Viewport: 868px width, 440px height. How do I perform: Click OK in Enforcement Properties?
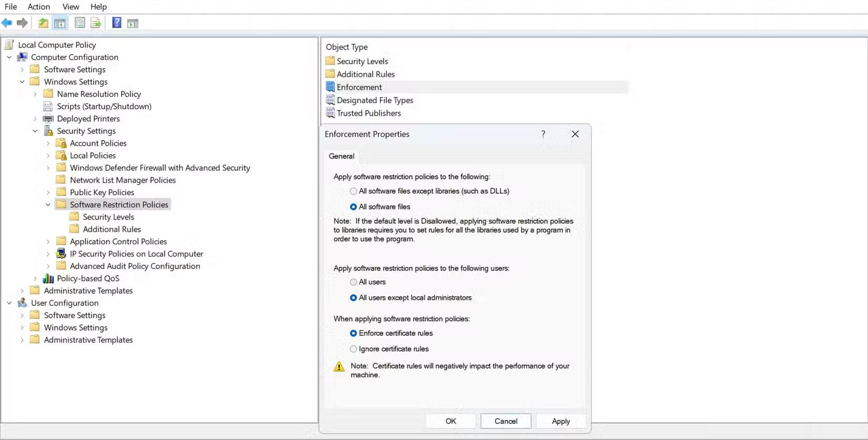point(451,421)
